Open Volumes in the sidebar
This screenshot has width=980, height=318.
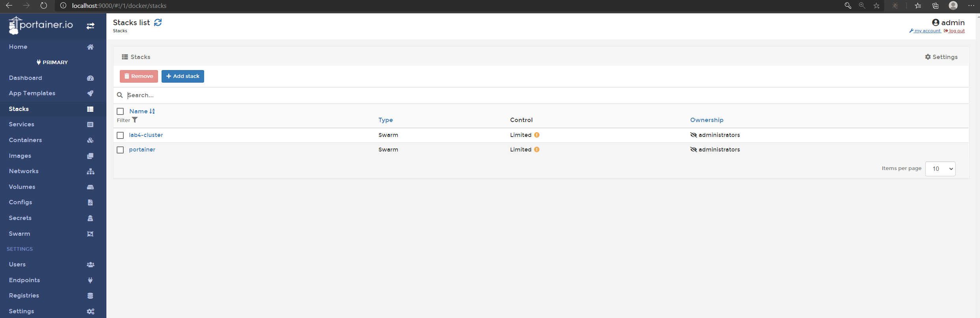[x=22, y=187]
